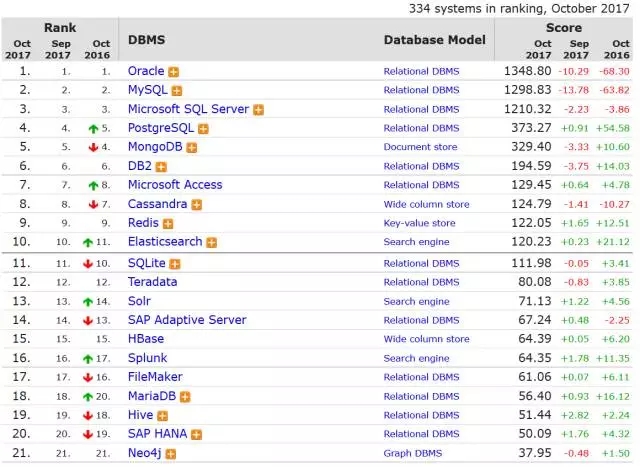The image size is (640, 467).
Task: Click the DBMS column header
Action: point(147,40)
